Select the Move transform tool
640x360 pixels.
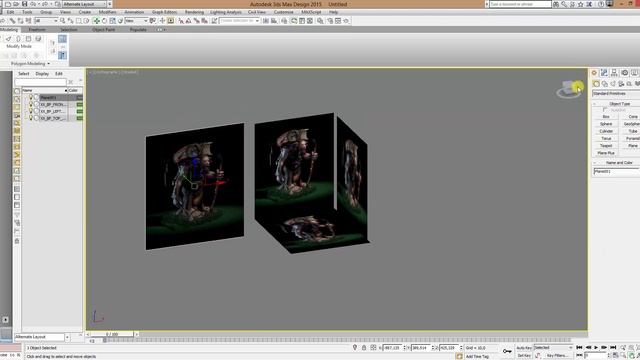coord(96,21)
